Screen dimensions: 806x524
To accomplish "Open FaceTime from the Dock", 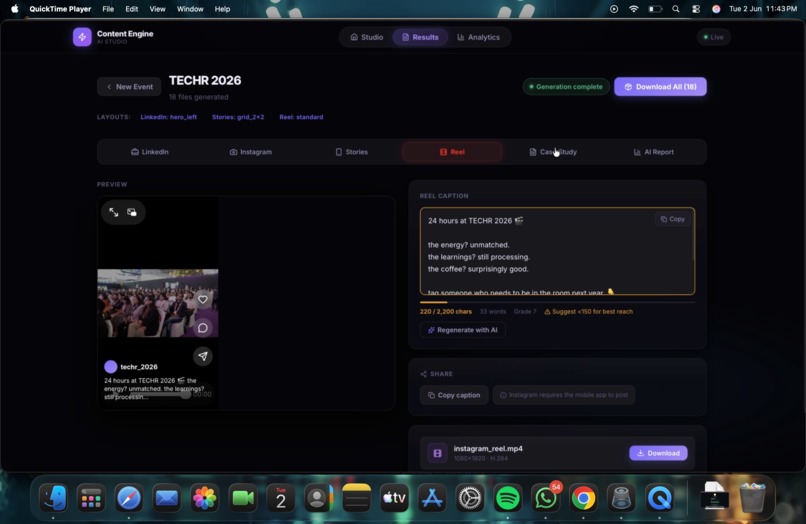I will tap(243, 498).
